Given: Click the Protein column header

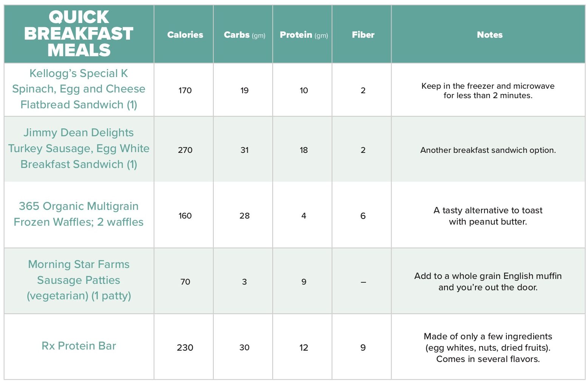Looking at the screenshot, I should (x=304, y=35).
